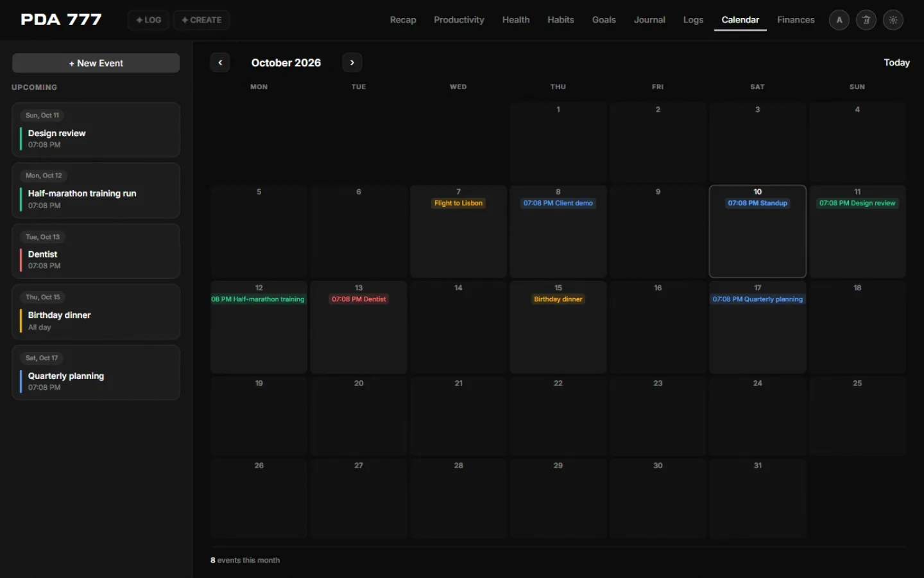Viewport: 924px width, 578px height.
Task: Open Half-marathon training event on October 12 cell
Action: [x=259, y=299]
